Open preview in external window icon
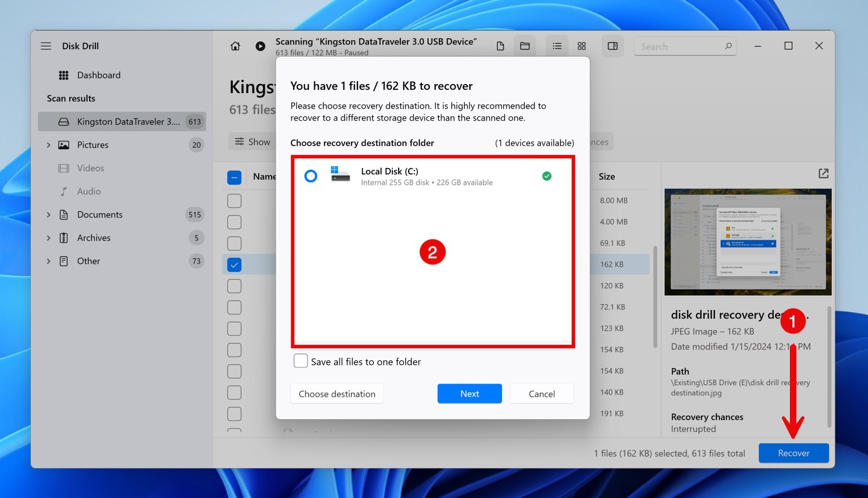The height and width of the screenshot is (498, 868). click(x=823, y=174)
